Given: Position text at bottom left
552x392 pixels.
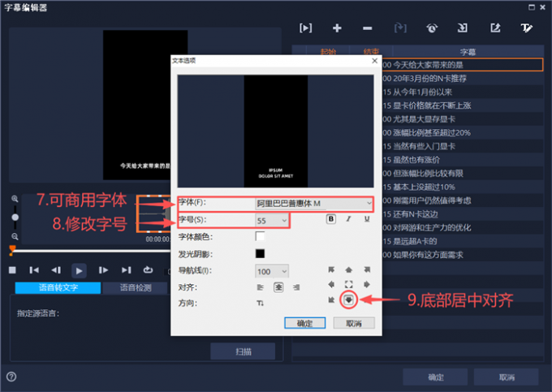Looking at the screenshot, I should point(331,299).
